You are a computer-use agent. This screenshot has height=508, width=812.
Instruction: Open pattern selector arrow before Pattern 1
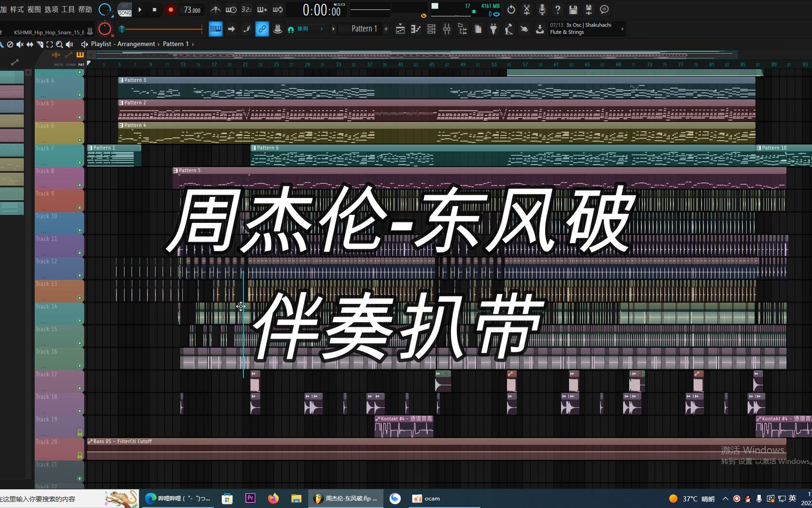tap(333, 29)
